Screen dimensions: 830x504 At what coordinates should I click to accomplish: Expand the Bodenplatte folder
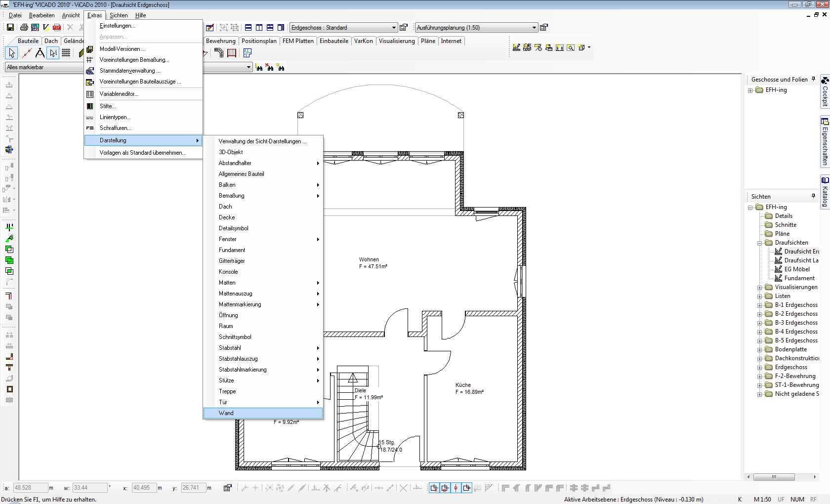click(760, 350)
